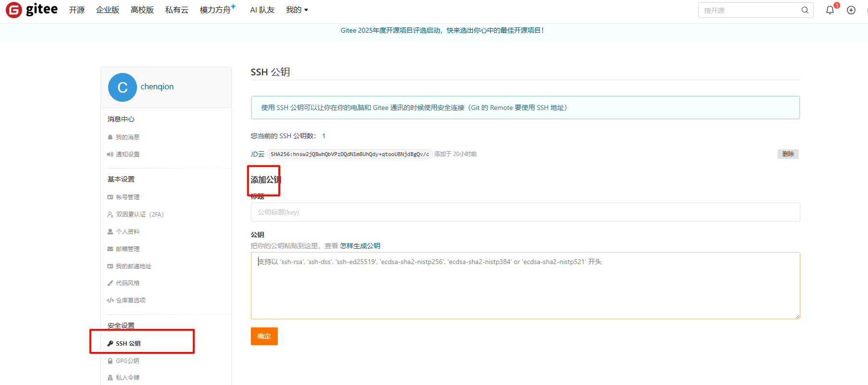Focus the 公钥标题 input field

click(x=525, y=212)
